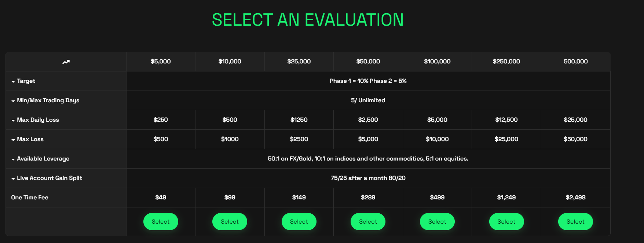Click the Select an Evaluation heading
The image size is (644, 243).
pos(308,20)
